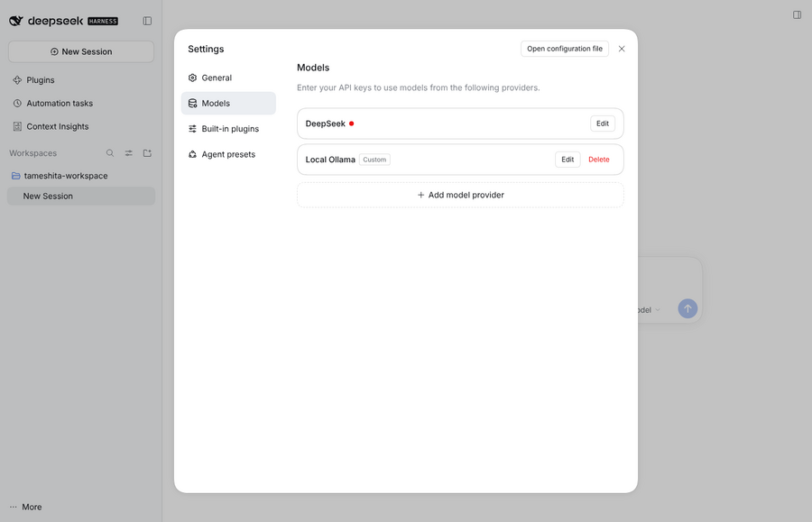This screenshot has width=812, height=522.
Task: Click the red status dot beside DeepSeek
Action: [x=351, y=124]
